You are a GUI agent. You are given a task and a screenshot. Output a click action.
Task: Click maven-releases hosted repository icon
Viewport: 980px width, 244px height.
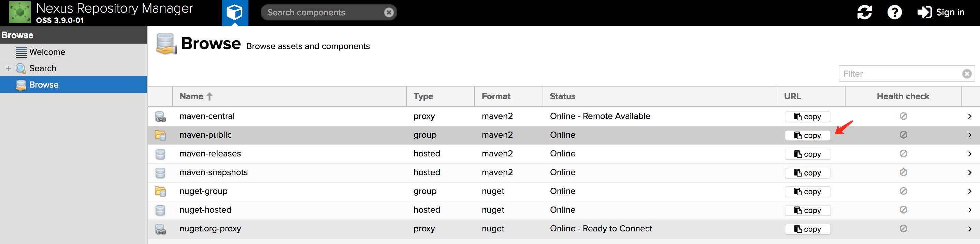pos(160,154)
